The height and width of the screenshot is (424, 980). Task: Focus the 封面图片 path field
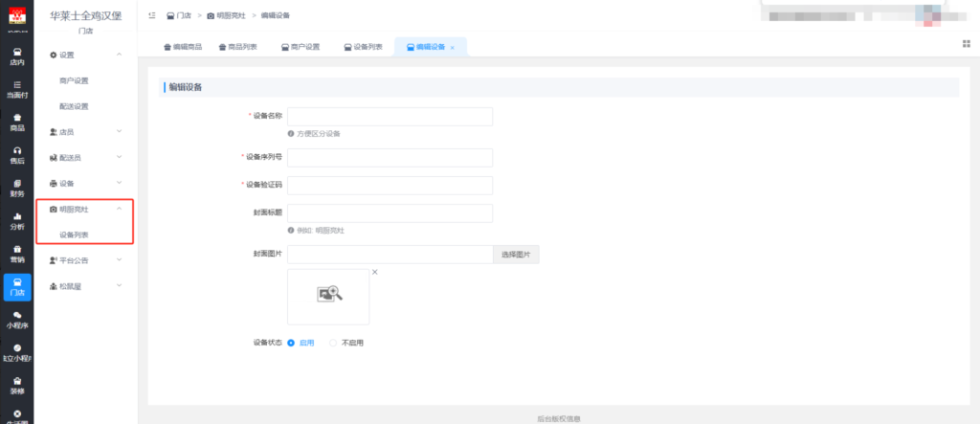pyautogui.click(x=390, y=255)
